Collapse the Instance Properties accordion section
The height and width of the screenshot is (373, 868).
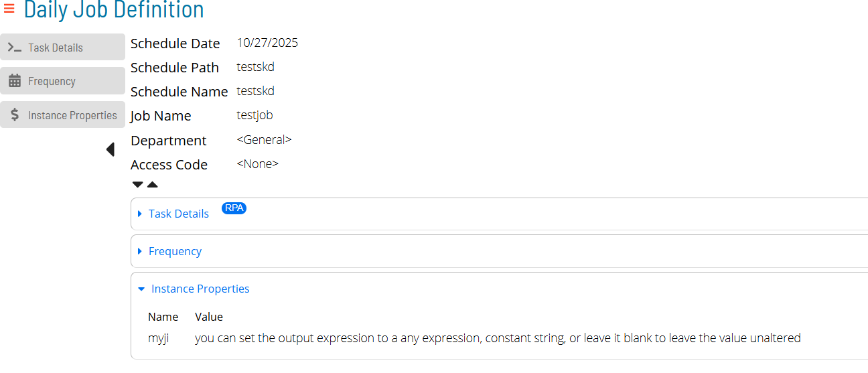click(200, 289)
